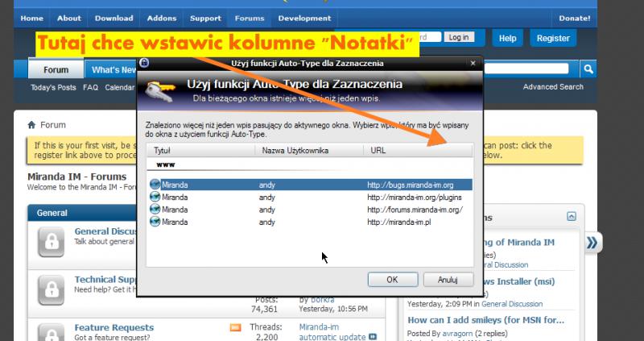Click the Help button
The image size is (644, 341).
508,38
